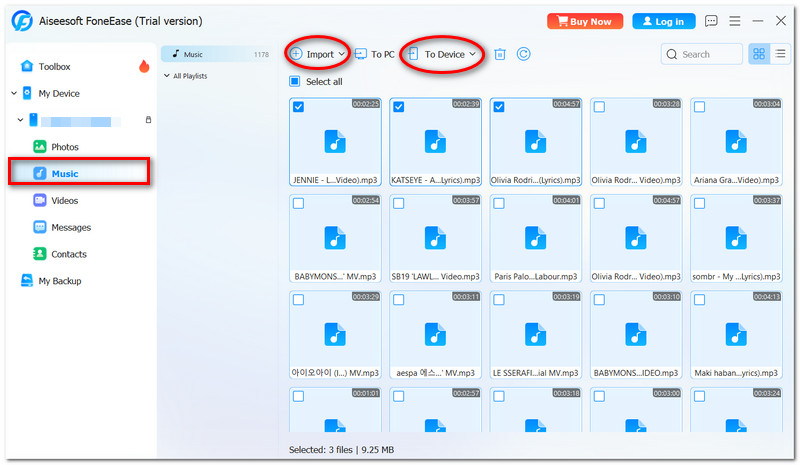Image resolution: width=800 pixels, height=465 pixels.
Task: Click the Selected: 3 files status text
Action: coord(341,450)
